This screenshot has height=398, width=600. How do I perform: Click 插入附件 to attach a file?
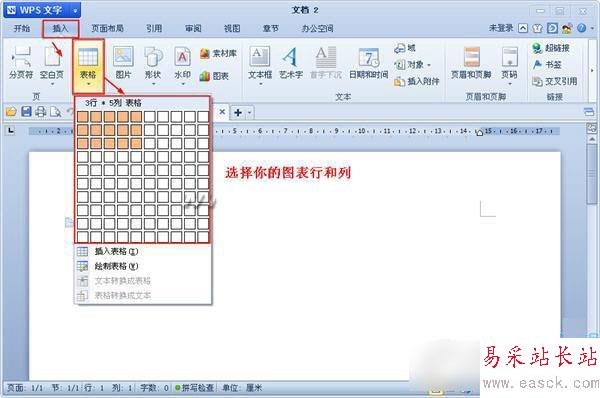pyautogui.click(x=417, y=81)
